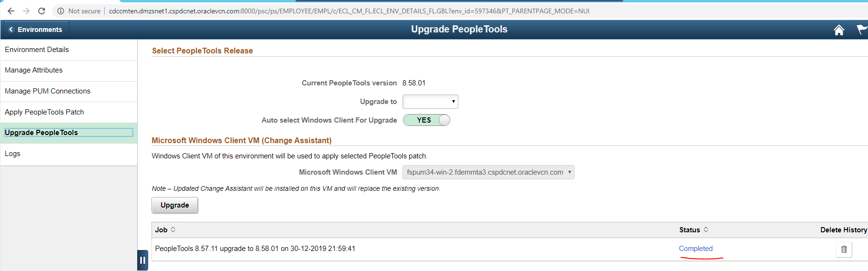Image resolution: width=868 pixels, height=271 pixels.
Task: Collapse sidebar using the pause-bar handle
Action: pos(142,260)
